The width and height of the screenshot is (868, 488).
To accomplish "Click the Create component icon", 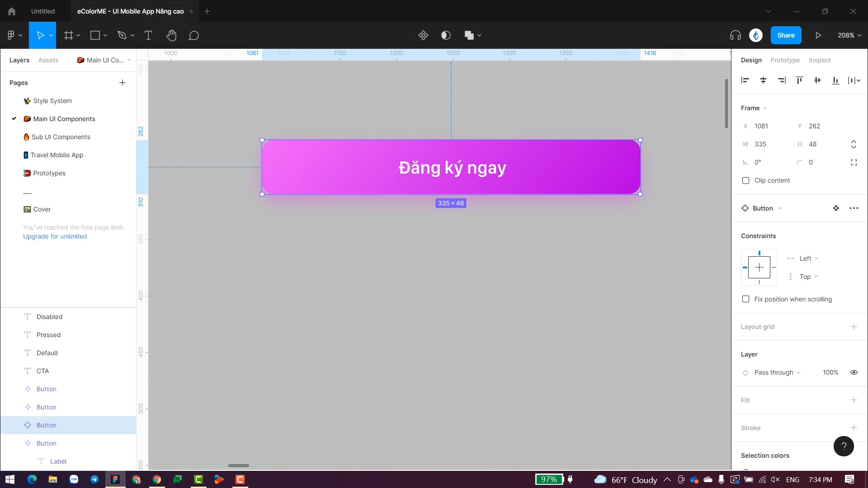I will click(423, 35).
